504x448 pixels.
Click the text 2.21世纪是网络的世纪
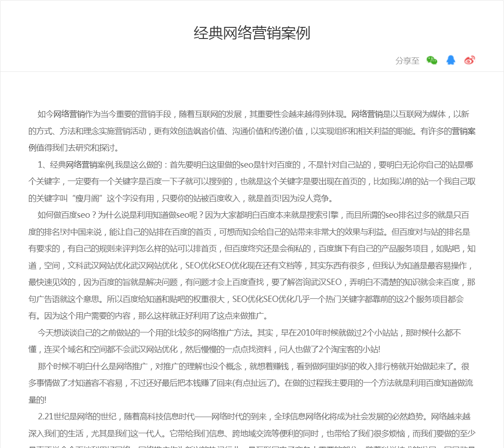(77, 417)
